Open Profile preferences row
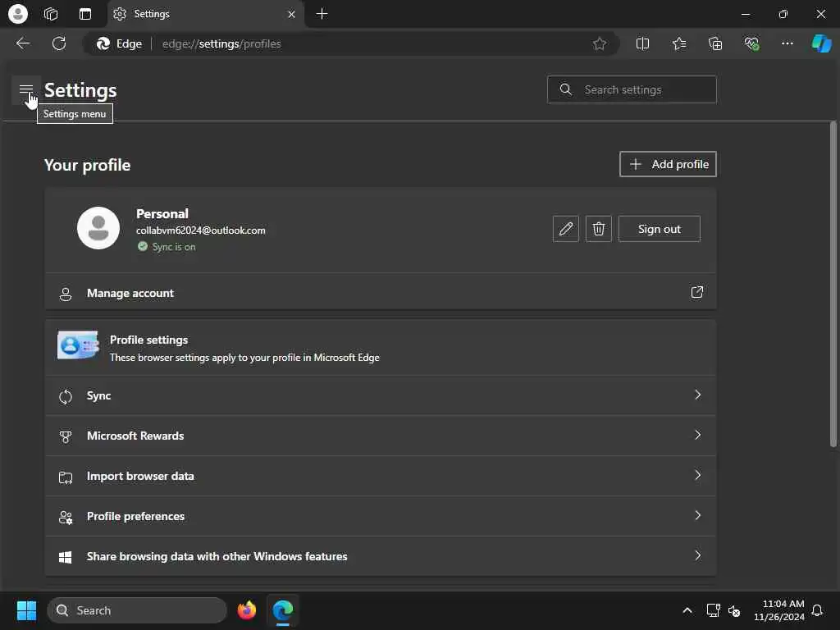The width and height of the screenshot is (840, 630). point(381,516)
